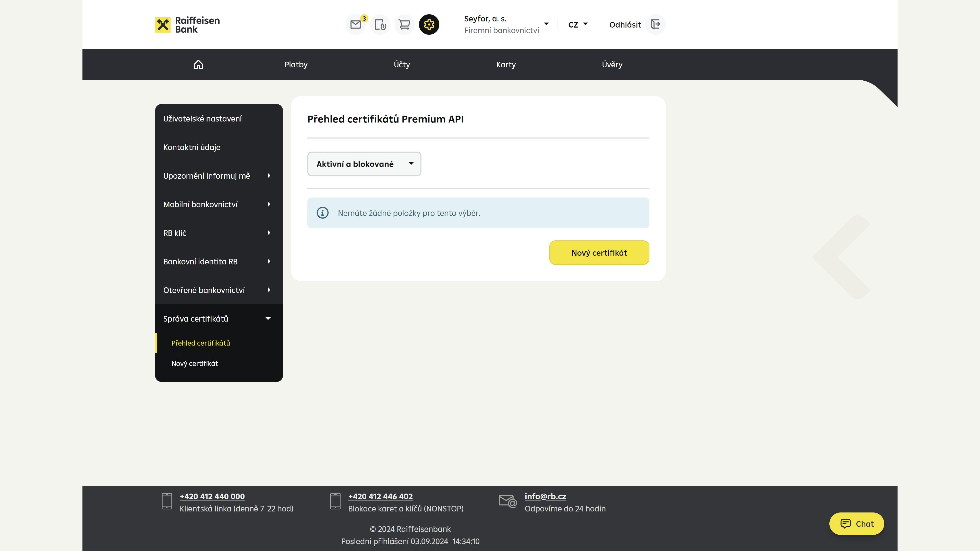Click the yellow Nový certifikát button
This screenshot has width=980, height=551.
pyautogui.click(x=599, y=252)
